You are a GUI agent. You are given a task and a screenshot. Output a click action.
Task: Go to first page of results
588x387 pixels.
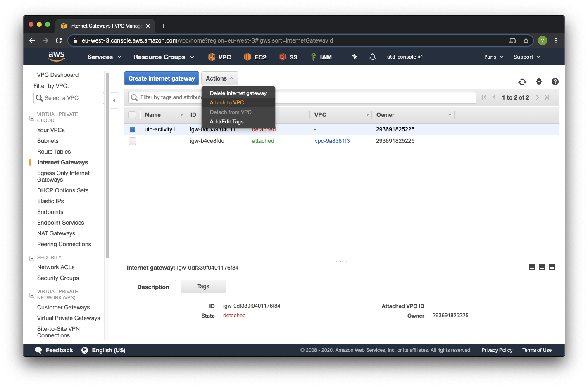484,97
